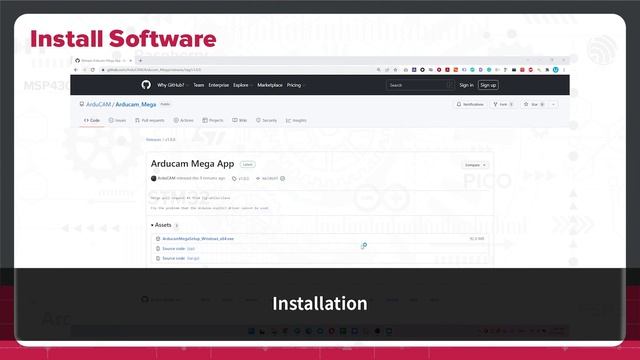Go to GitHub Marketplace link
This screenshot has width=640, height=360.
(x=270, y=85)
